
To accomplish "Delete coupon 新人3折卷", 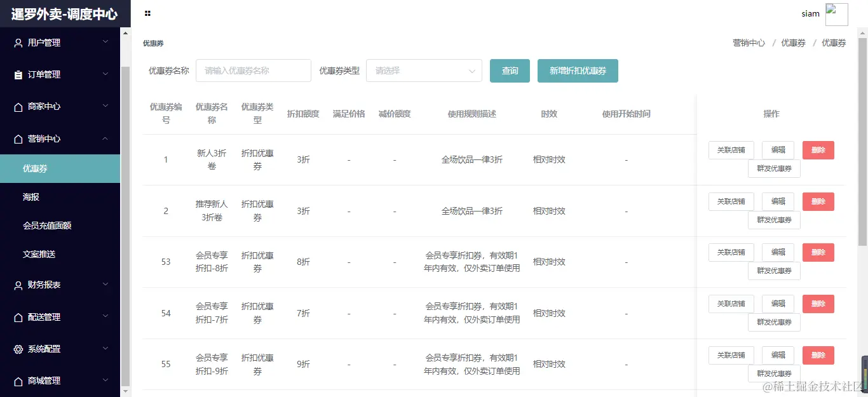I will pyautogui.click(x=818, y=150).
